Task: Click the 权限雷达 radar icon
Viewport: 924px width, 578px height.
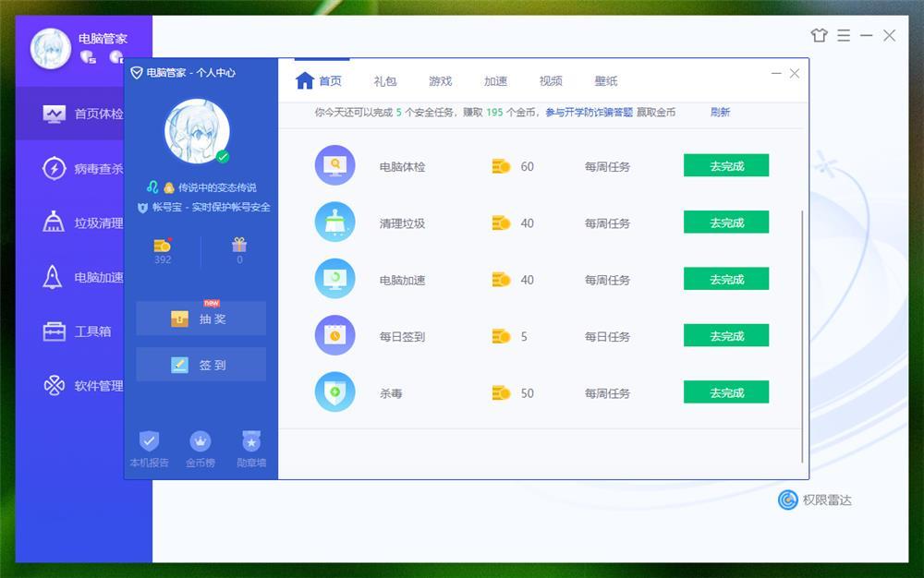Action: tap(787, 500)
